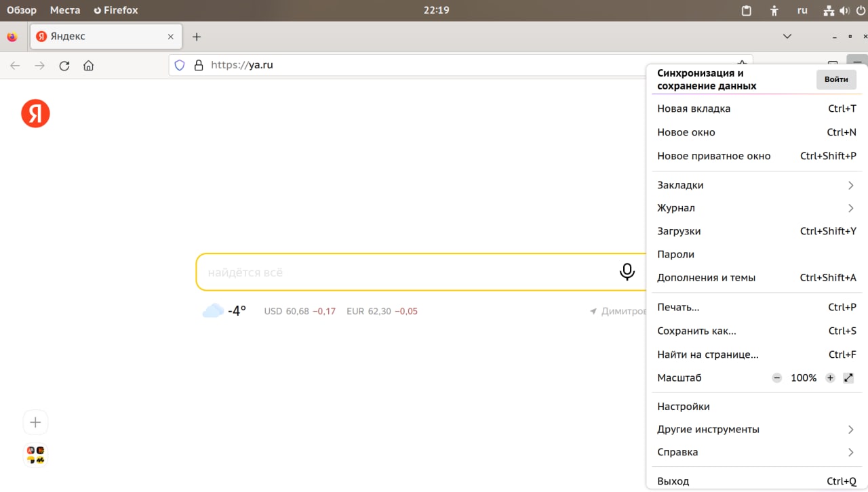Viewport: 868px width, 492px height.
Task: Open the USD 60,68 exchange rate
Action: tap(300, 312)
